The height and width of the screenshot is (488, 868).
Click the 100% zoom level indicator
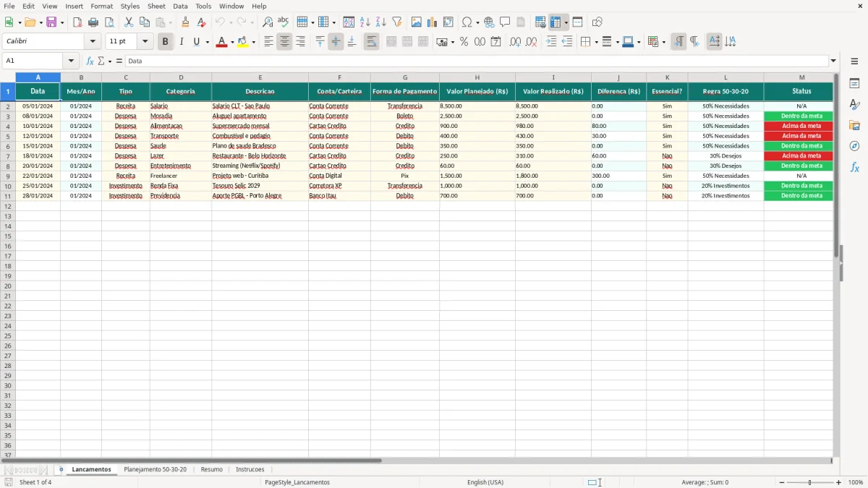[x=855, y=482]
